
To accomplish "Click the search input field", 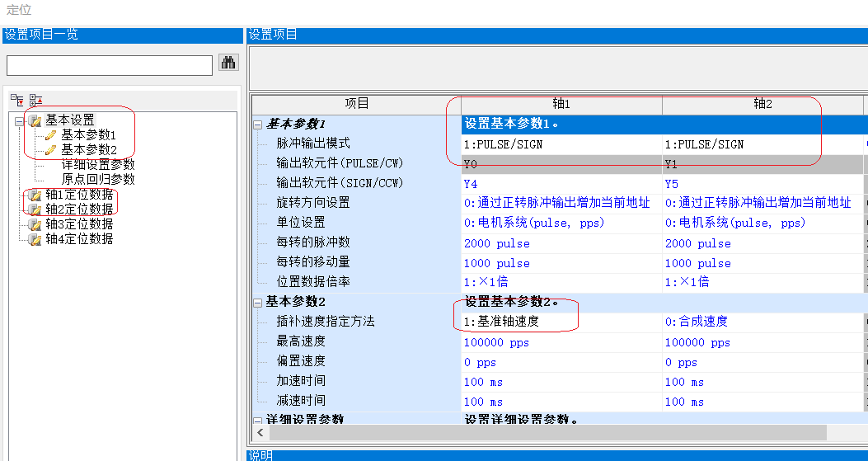I will click(x=110, y=65).
